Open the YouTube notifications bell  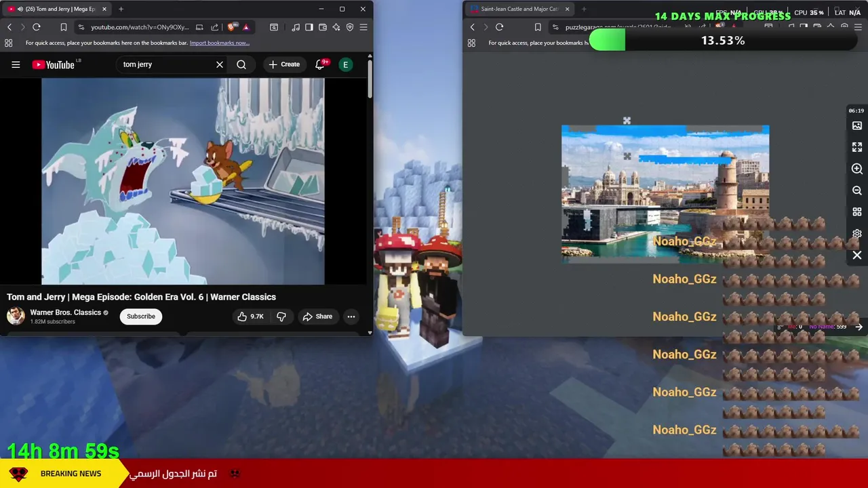pyautogui.click(x=320, y=64)
